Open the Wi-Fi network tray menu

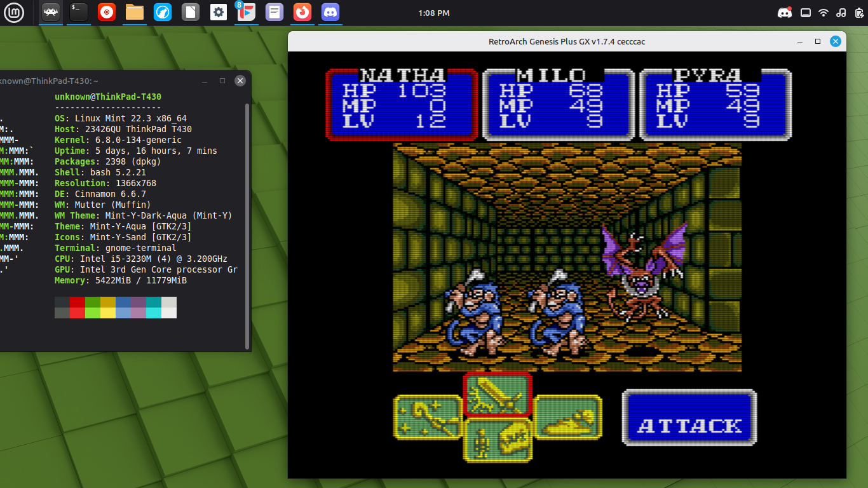click(x=824, y=13)
